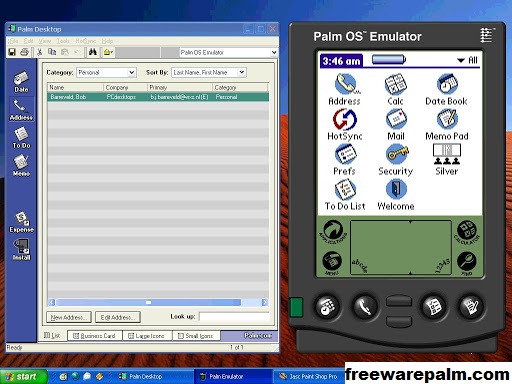The height and width of the screenshot is (384, 512).
Task: Click the Look up input field
Action: [234, 317]
